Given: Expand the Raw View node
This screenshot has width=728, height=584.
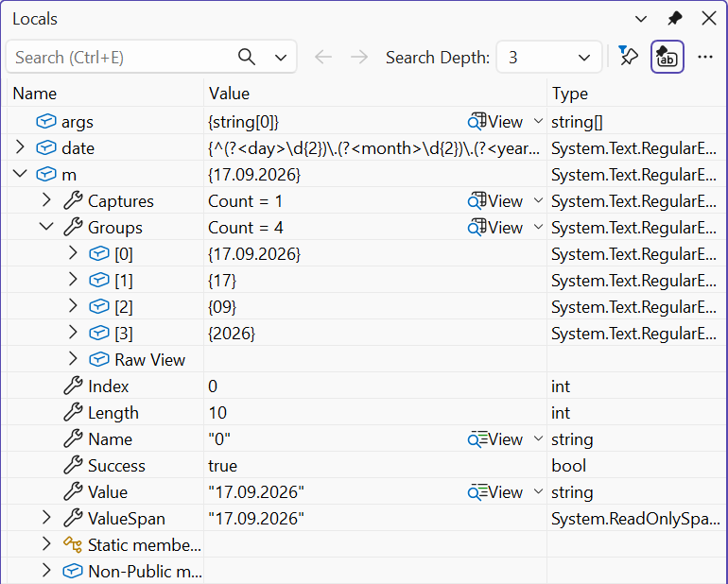Looking at the screenshot, I should pos(73,359).
